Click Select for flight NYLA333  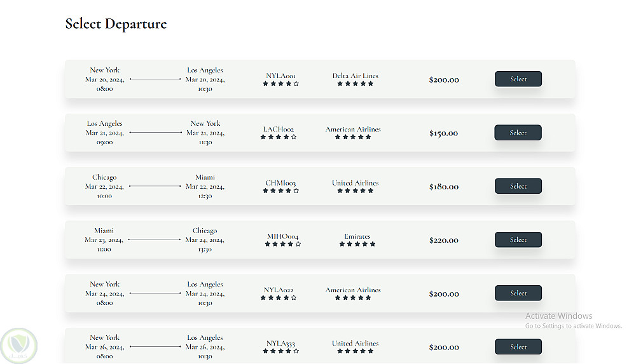pyautogui.click(x=518, y=347)
